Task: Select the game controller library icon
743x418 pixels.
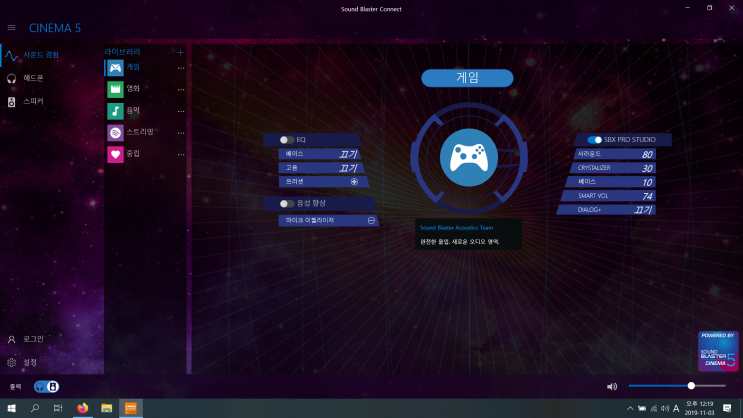Action: click(115, 68)
